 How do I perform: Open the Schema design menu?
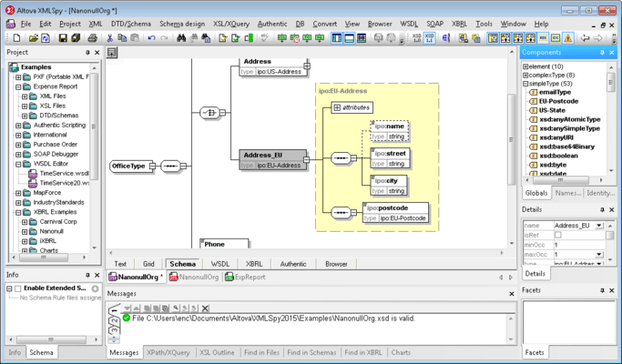coord(183,24)
